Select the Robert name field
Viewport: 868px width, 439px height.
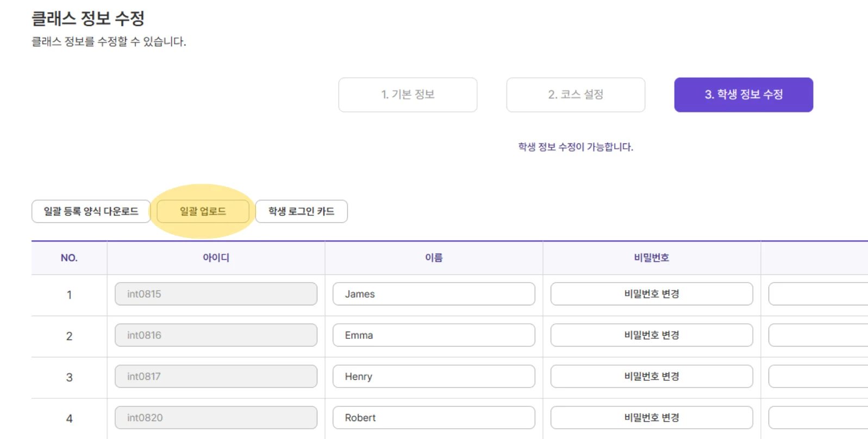[x=434, y=418]
